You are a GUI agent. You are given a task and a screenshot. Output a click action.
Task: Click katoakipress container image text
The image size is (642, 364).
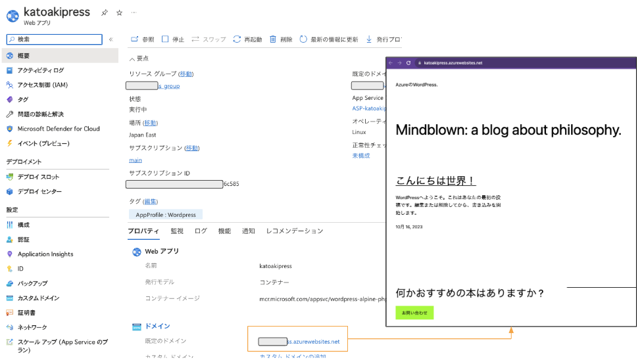[x=322, y=299]
